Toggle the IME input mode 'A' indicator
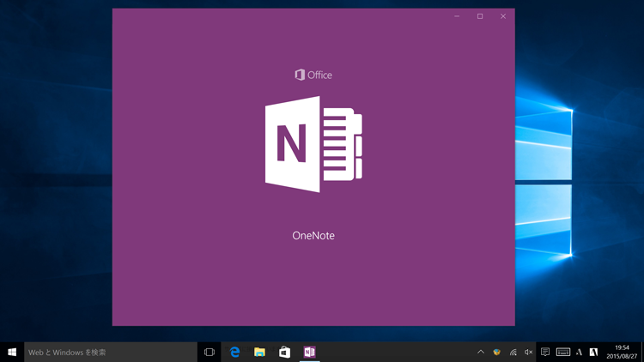This screenshot has height=362, width=644. (x=579, y=352)
